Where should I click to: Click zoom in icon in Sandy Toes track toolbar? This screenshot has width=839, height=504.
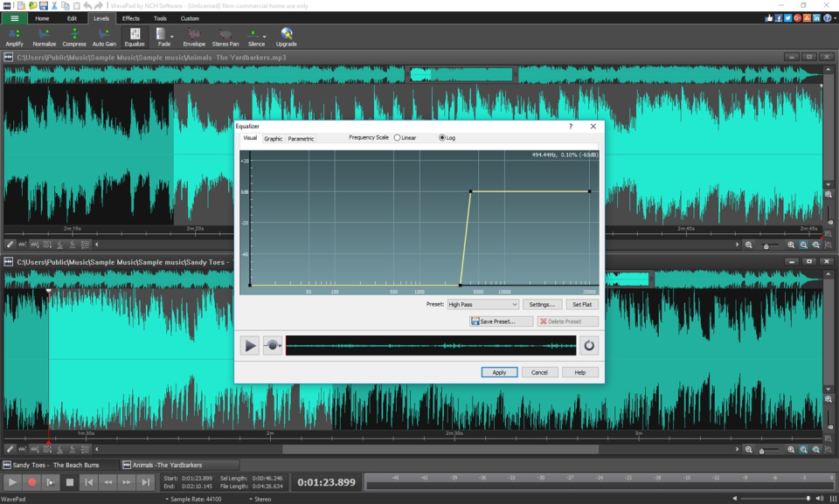[791, 450]
